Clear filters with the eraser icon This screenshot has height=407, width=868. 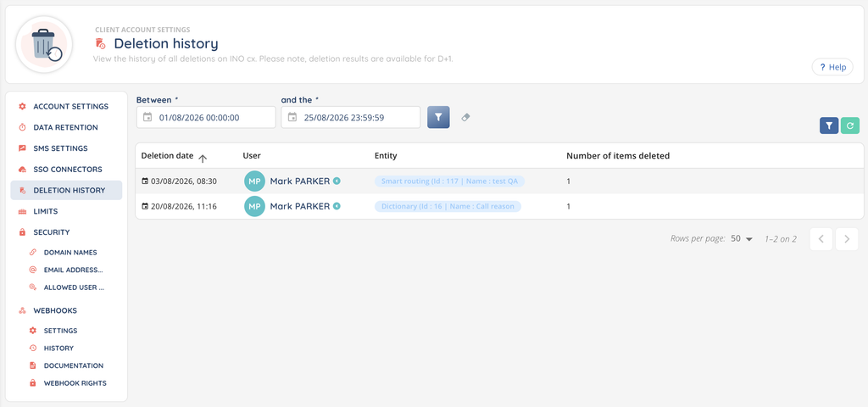click(465, 117)
